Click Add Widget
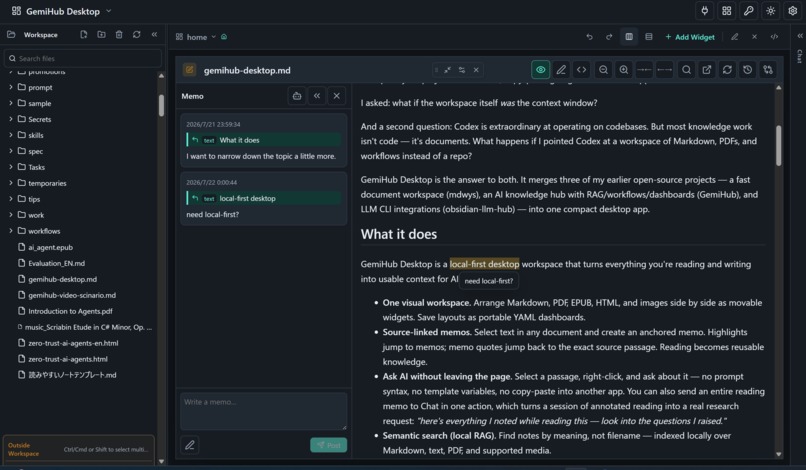The height and width of the screenshot is (470, 806). click(690, 37)
